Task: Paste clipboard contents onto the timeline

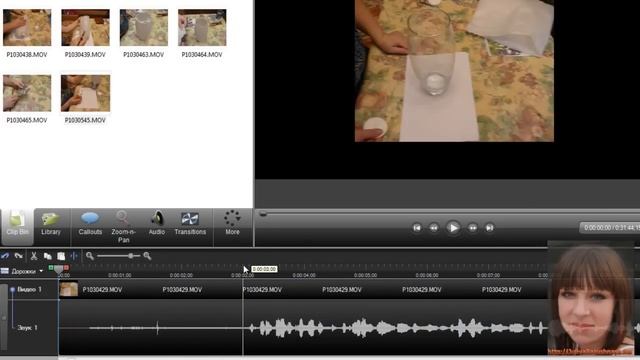Action: point(61,256)
